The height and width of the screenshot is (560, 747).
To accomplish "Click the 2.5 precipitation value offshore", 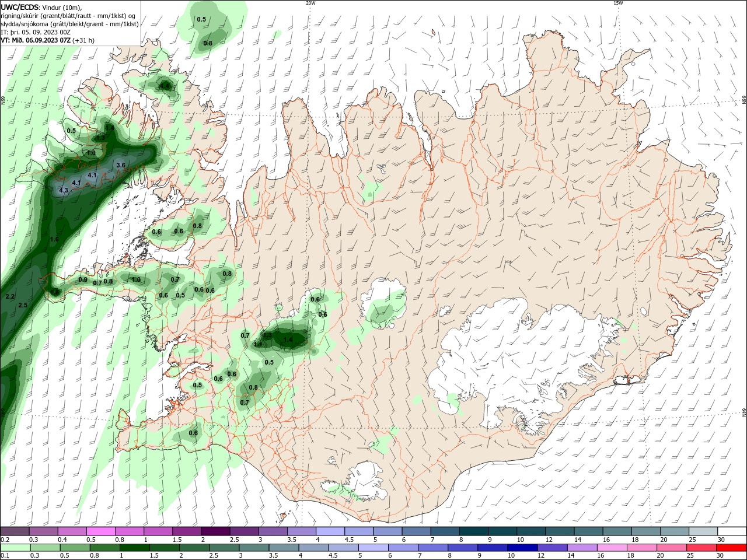I will [23, 305].
